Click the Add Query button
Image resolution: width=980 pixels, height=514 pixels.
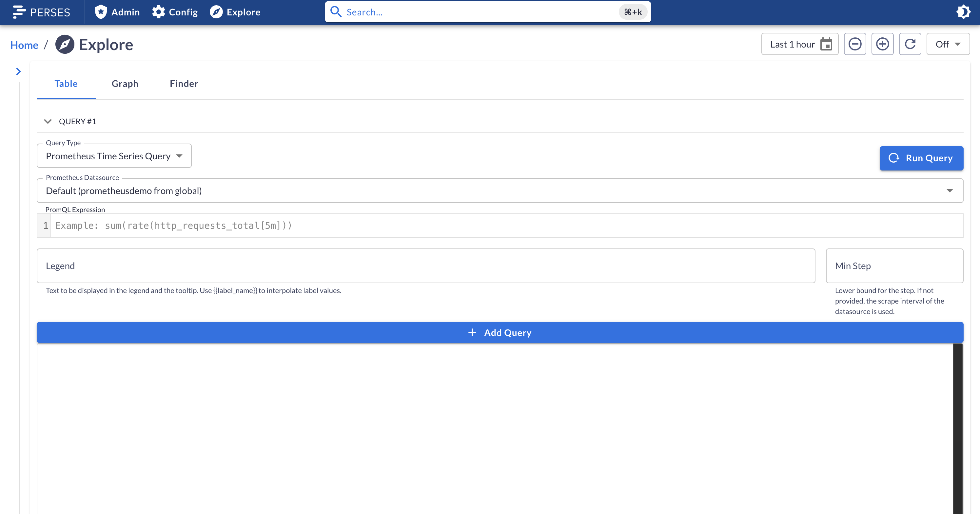click(500, 332)
